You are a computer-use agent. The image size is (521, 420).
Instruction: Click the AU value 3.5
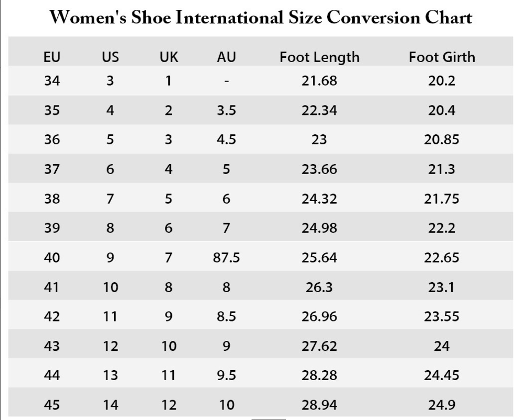coord(226,110)
